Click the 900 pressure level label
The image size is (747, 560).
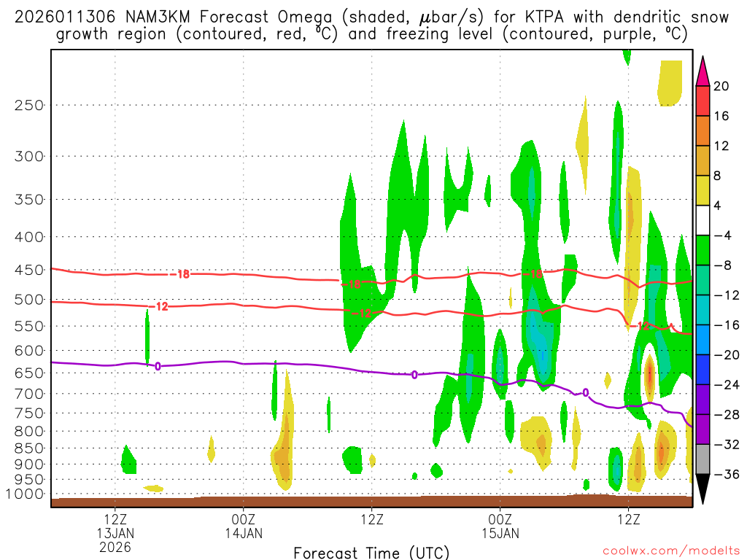tap(29, 464)
